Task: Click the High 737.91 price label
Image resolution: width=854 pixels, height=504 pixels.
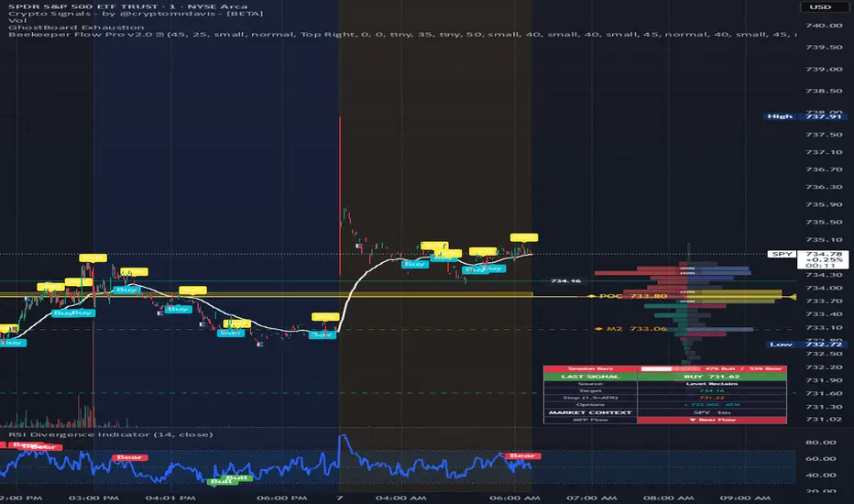Action: [x=805, y=116]
